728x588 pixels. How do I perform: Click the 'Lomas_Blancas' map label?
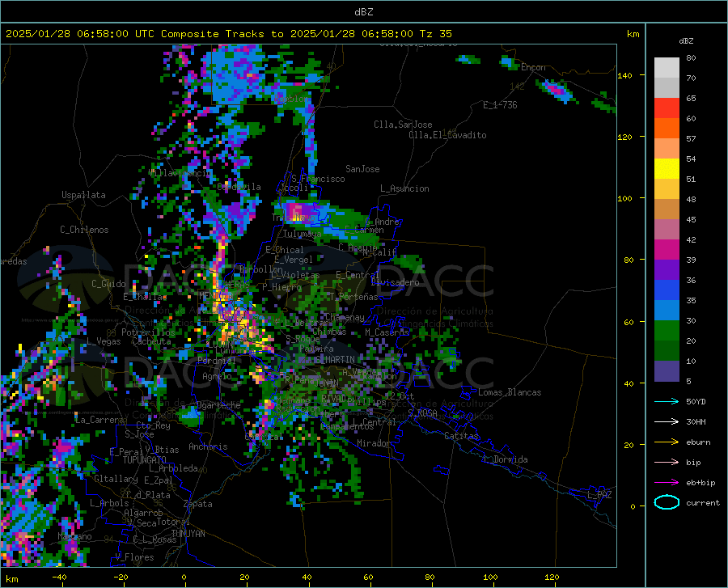510,392
